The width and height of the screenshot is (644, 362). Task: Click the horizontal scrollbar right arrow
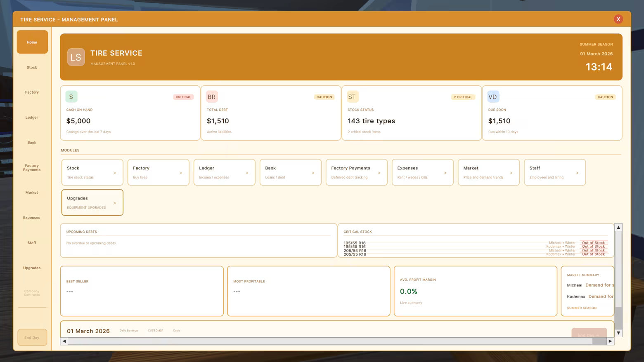point(610,341)
